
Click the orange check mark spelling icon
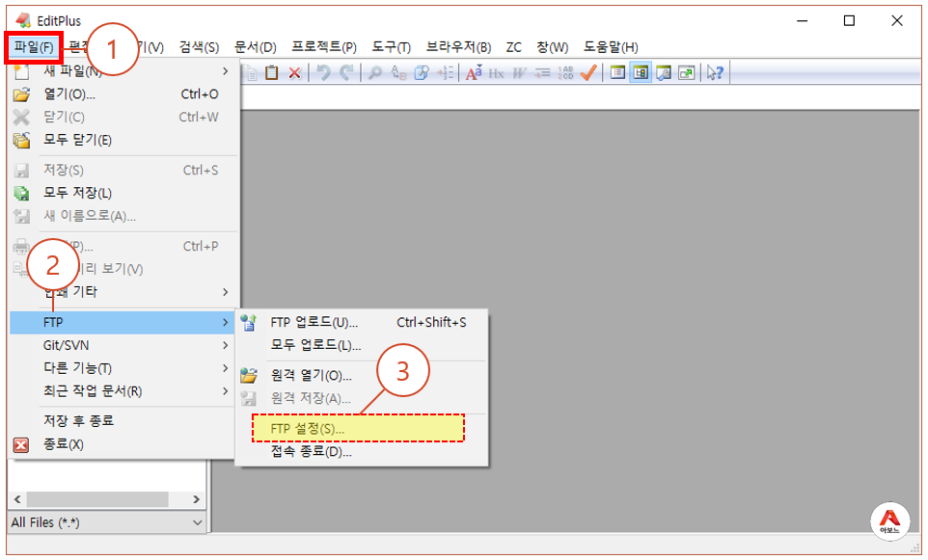588,72
